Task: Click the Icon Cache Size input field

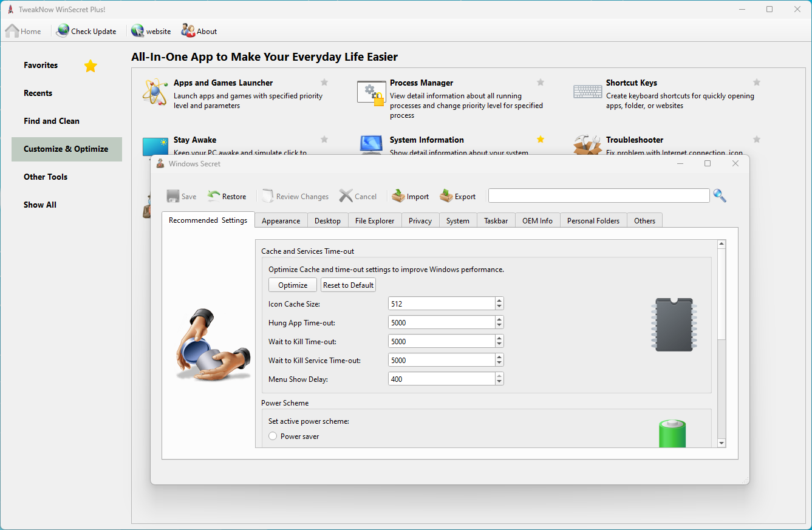Action: (442, 304)
